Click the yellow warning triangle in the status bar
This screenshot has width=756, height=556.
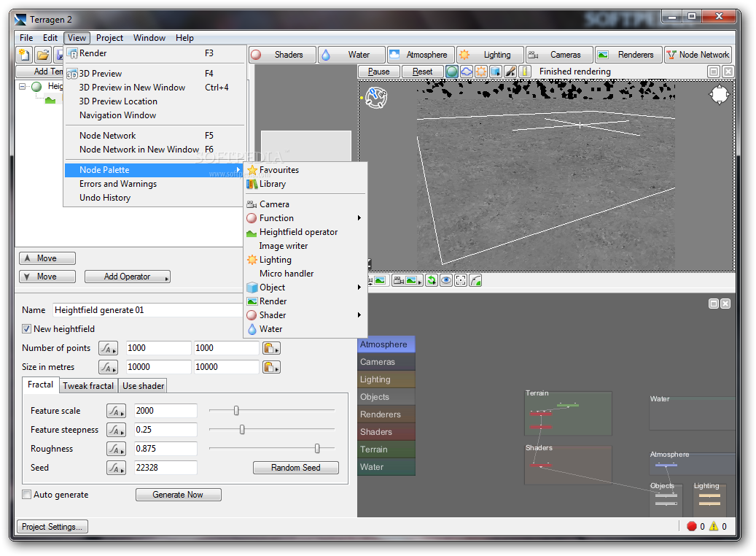714,526
